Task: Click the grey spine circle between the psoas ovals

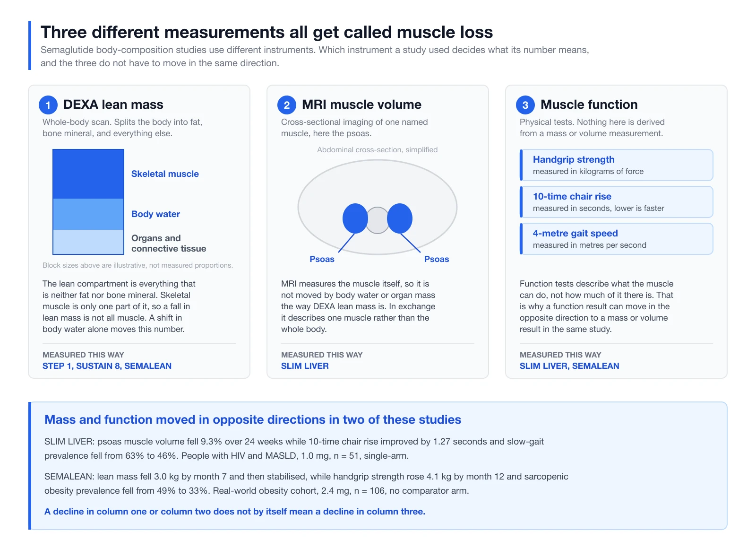Action: pyautogui.click(x=378, y=220)
